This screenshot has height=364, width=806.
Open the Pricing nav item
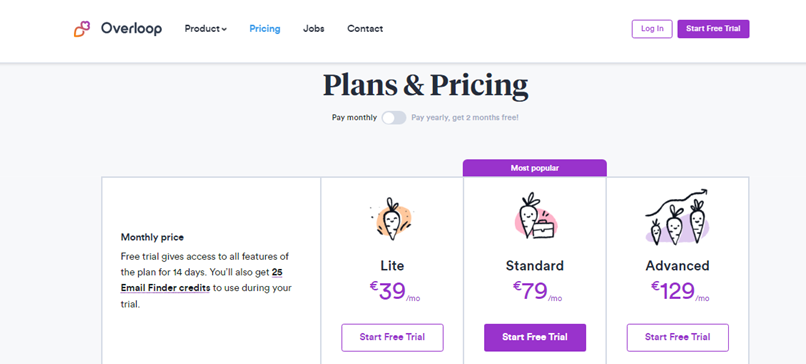click(265, 29)
